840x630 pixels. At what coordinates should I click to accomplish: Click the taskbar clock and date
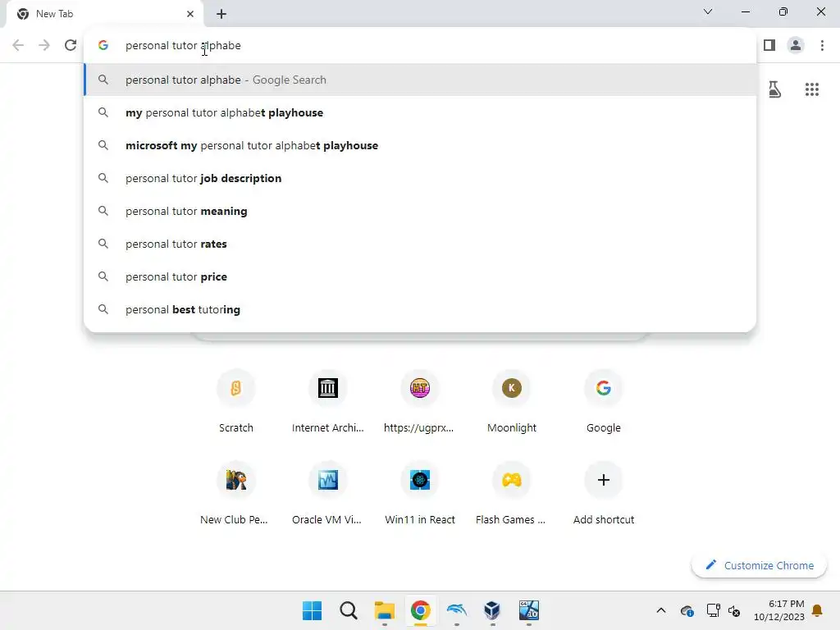coord(779,610)
